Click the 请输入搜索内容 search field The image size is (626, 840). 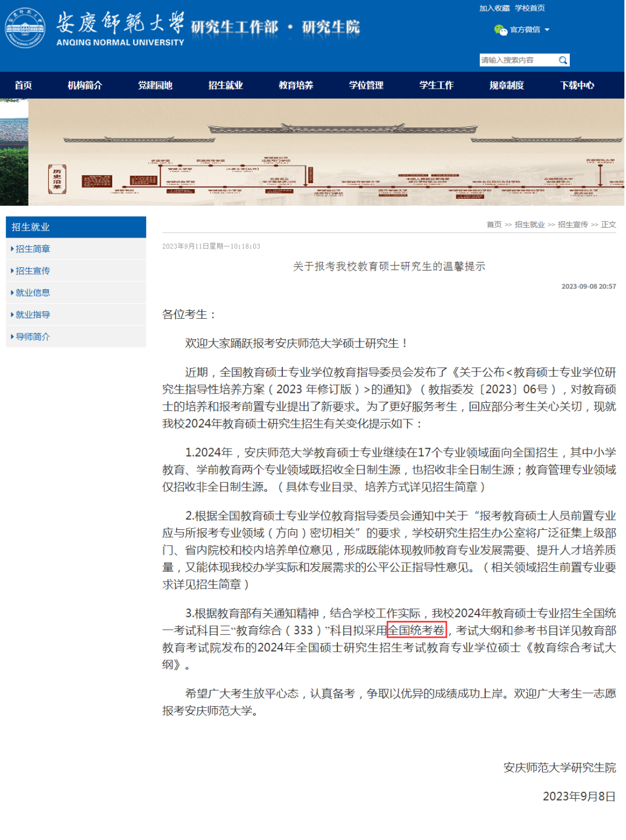[519, 60]
